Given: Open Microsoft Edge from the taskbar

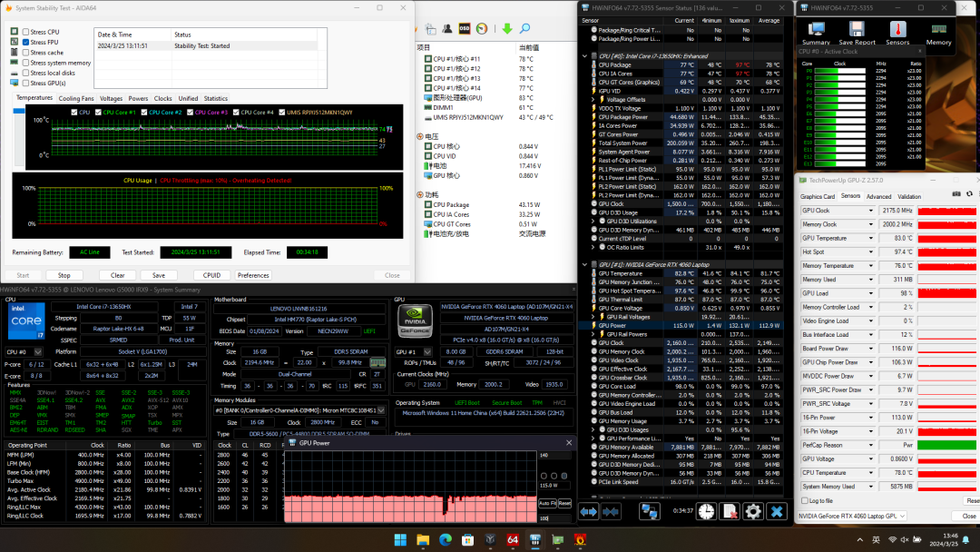Looking at the screenshot, I should point(445,540).
